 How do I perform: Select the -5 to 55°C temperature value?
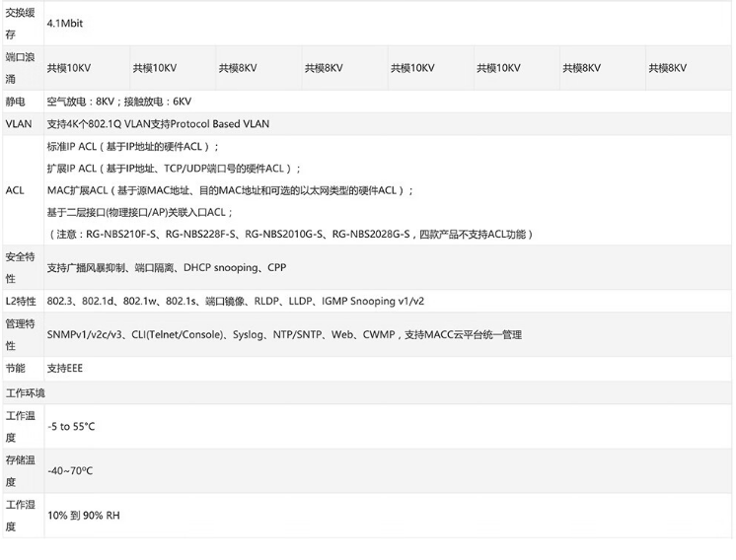(x=71, y=426)
